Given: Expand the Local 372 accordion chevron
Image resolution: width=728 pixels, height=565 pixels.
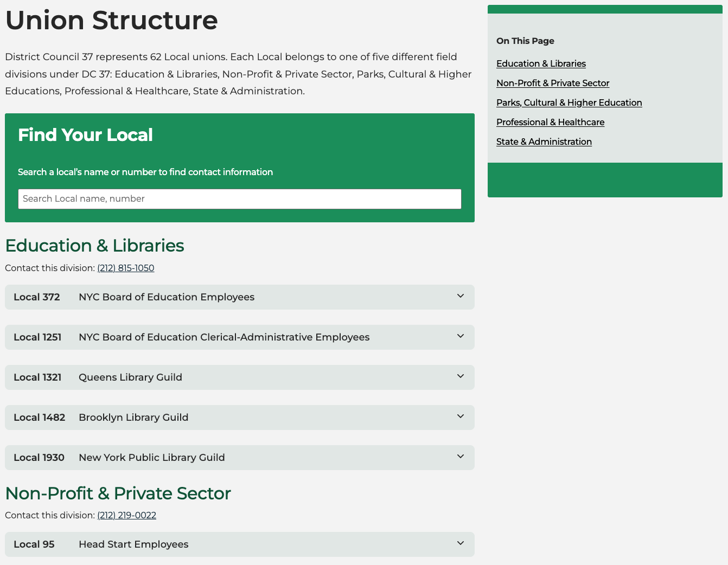Looking at the screenshot, I should (460, 296).
